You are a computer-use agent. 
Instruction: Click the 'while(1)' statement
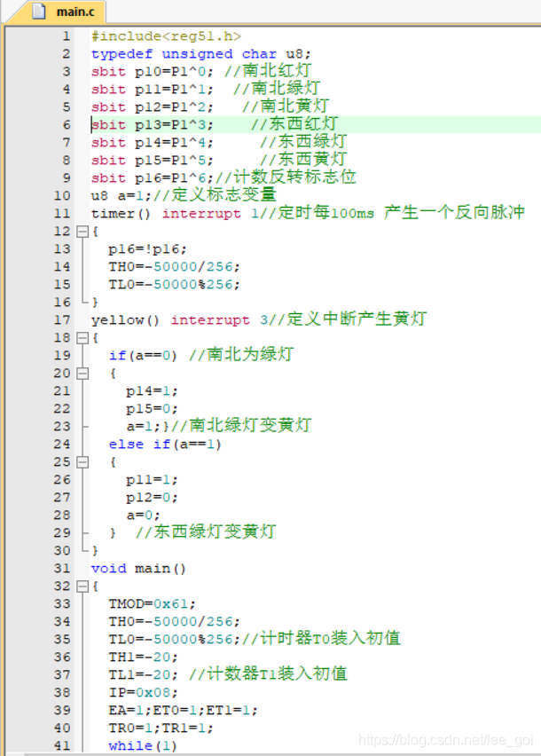[143, 746]
